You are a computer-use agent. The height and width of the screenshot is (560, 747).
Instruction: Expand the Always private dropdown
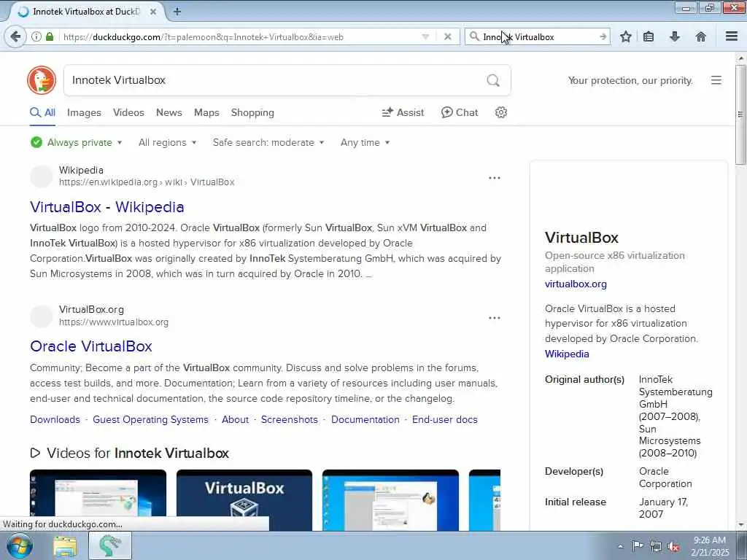[76, 142]
